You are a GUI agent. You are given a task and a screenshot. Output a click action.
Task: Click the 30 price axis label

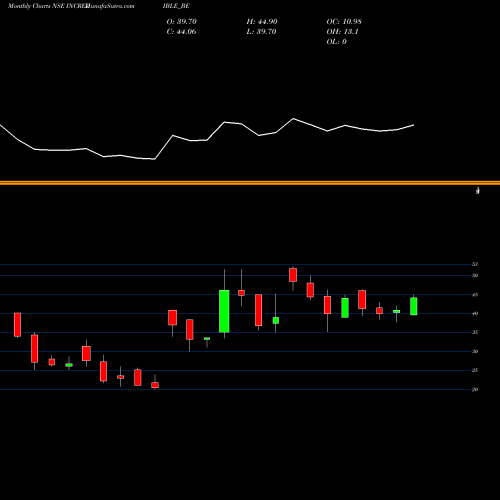click(x=475, y=351)
